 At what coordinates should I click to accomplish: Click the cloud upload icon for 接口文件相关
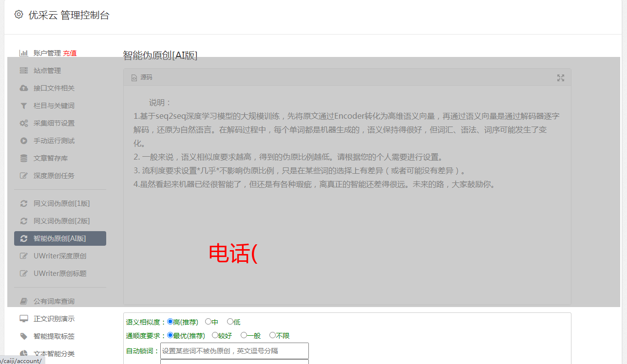click(x=23, y=88)
